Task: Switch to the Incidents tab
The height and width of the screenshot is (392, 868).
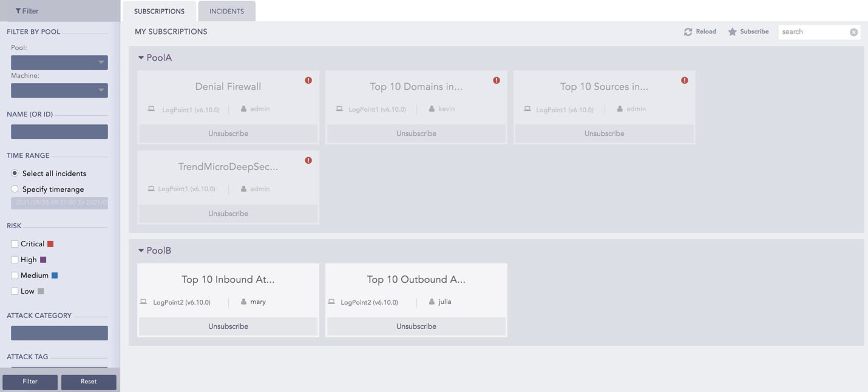Action: tap(226, 11)
